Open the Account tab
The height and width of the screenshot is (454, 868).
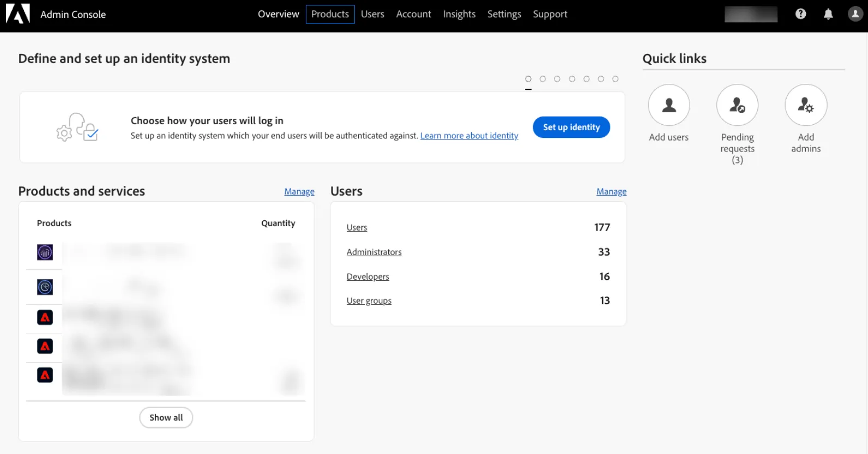click(x=414, y=14)
